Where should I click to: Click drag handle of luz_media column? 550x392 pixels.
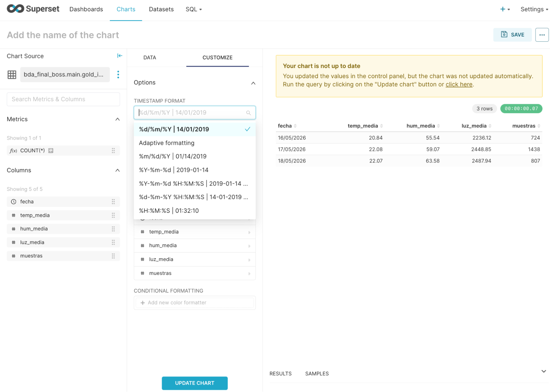[x=113, y=243]
